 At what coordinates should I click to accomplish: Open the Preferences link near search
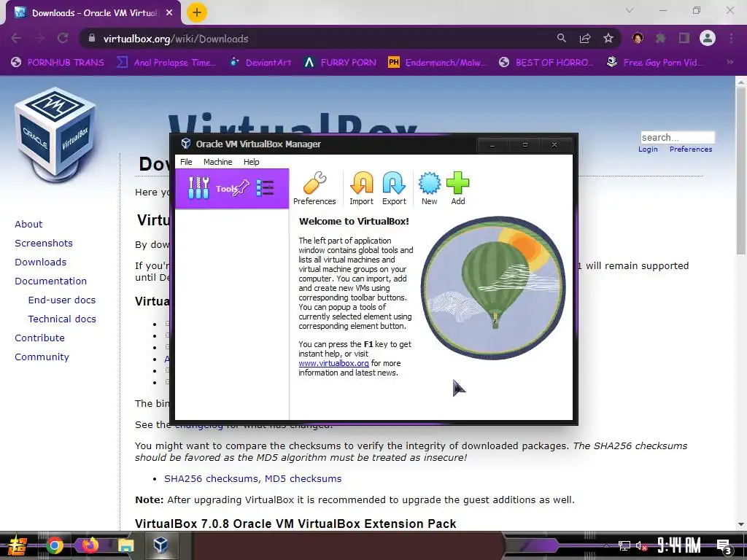[x=691, y=149]
